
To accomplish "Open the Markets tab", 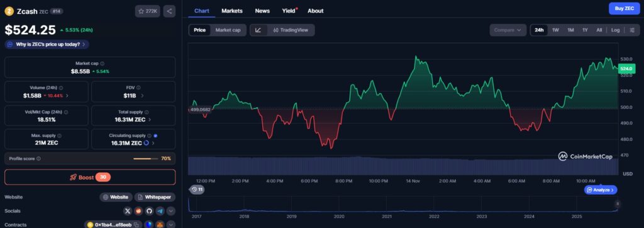I will point(232,11).
